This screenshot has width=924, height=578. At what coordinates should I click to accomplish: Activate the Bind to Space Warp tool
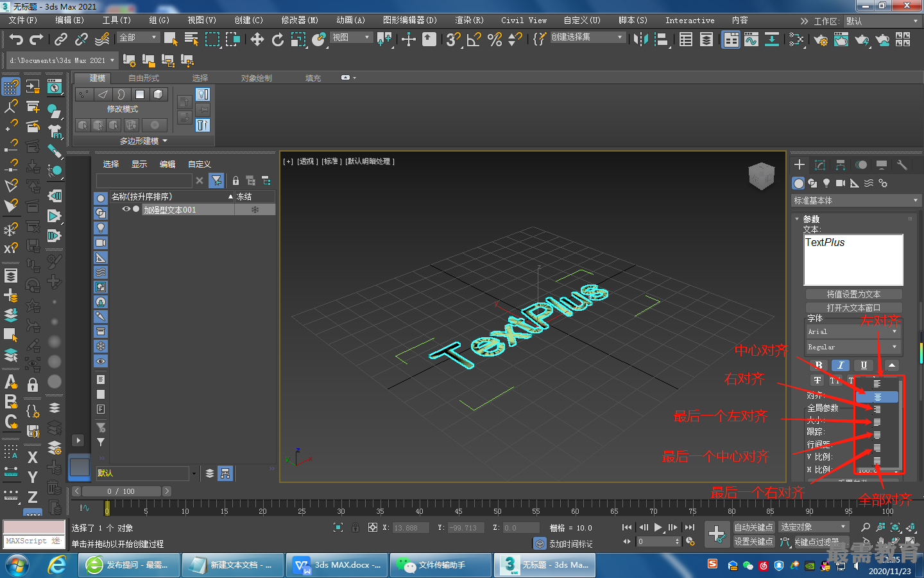[102, 39]
